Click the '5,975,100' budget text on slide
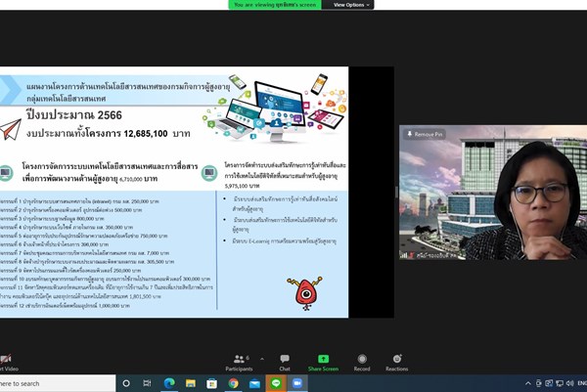587x392 pixels. (x=237, y=186)
